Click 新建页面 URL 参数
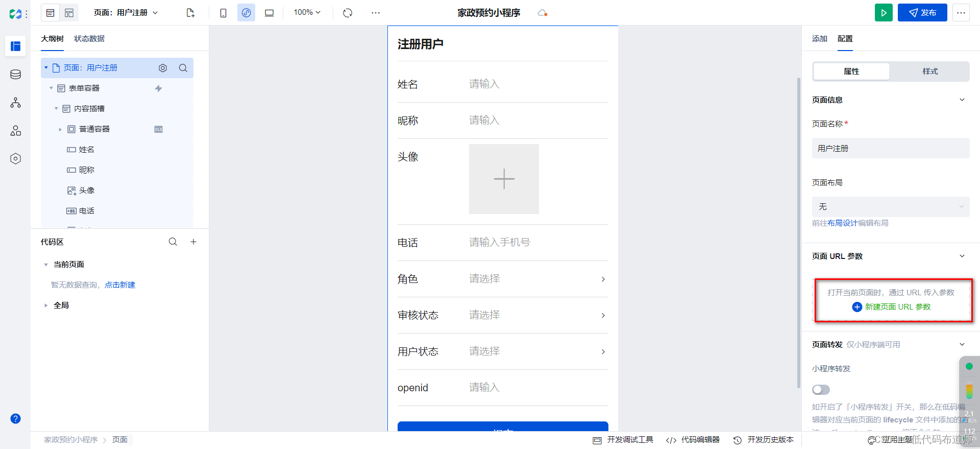980x449 pixels. tap(892, 307)
